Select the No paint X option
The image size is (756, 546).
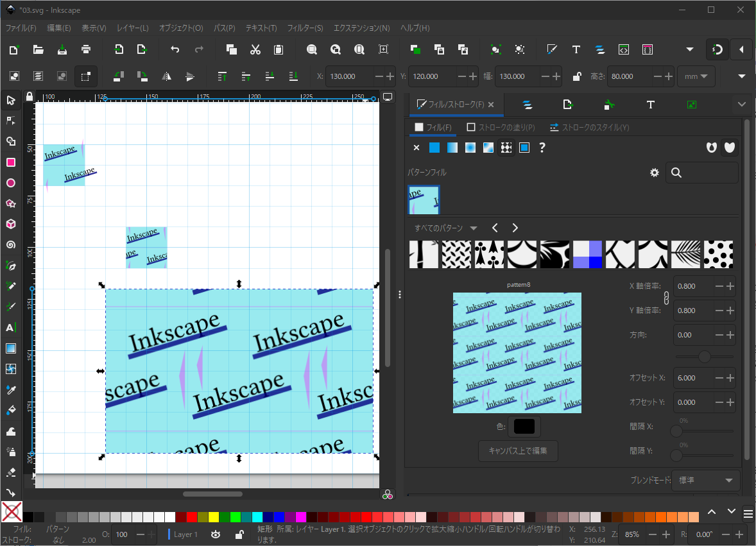coord(417,148)
